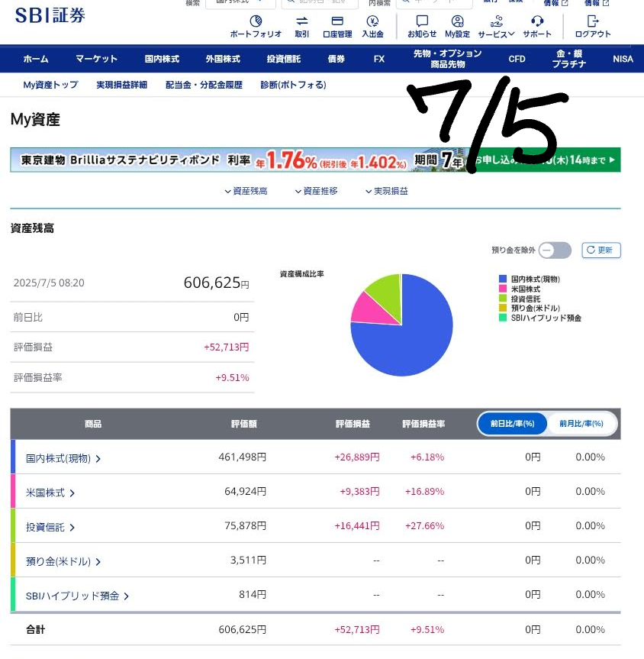Open CFD in main navigation
644x659 pixels.
pyautogui.click(x=517, y=59)
